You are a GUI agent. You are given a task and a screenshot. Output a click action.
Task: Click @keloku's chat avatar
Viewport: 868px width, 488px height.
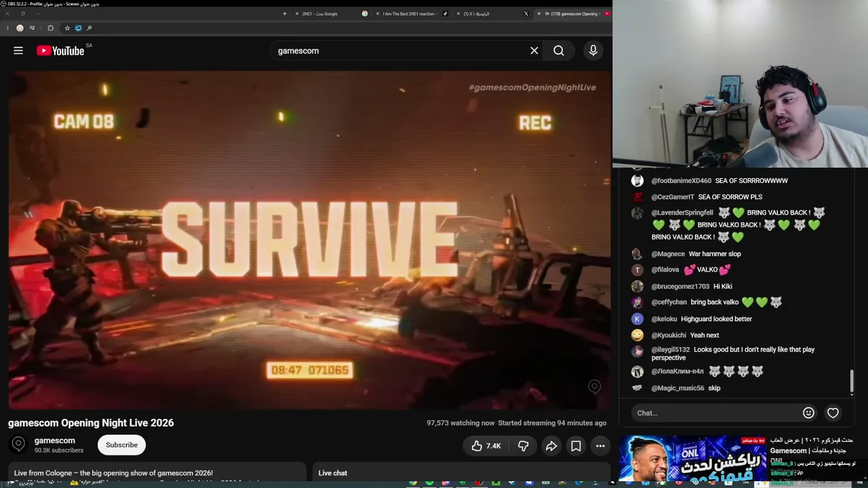point(637,319)
